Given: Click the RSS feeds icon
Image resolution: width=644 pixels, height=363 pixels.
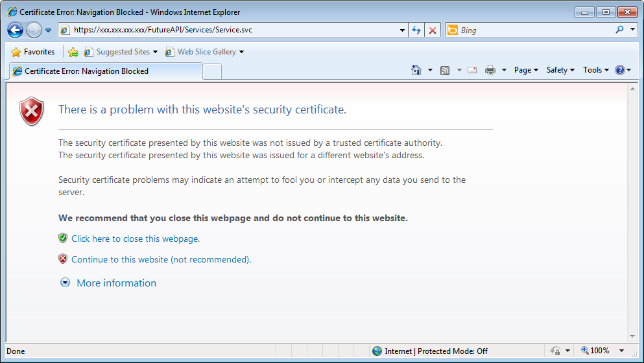Looking at the screenshot, I should [445, 70].
